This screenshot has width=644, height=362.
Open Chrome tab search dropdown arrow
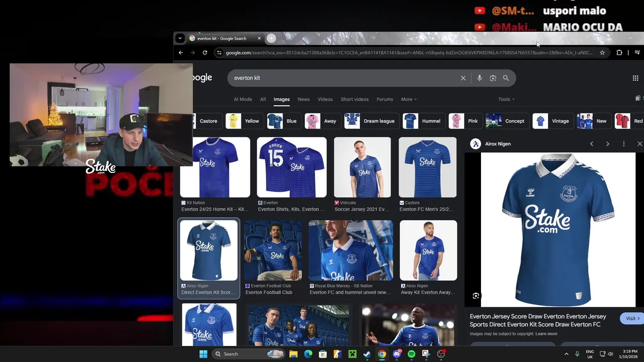click(180, 38)
